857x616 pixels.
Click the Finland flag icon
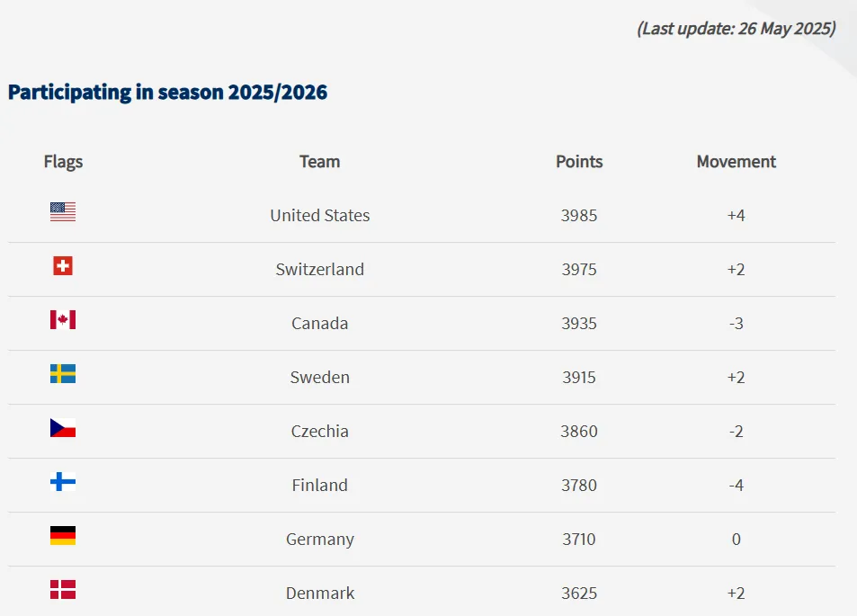click(63, 482)
